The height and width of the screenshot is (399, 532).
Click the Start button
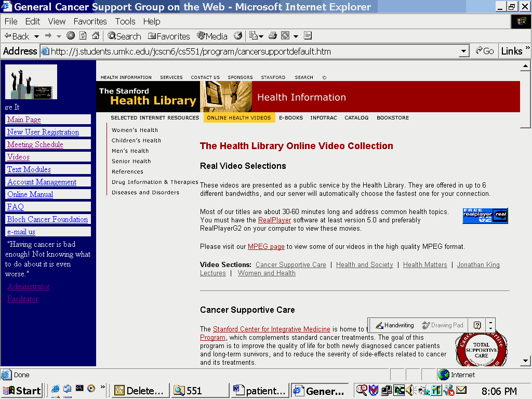coord(22,391)
